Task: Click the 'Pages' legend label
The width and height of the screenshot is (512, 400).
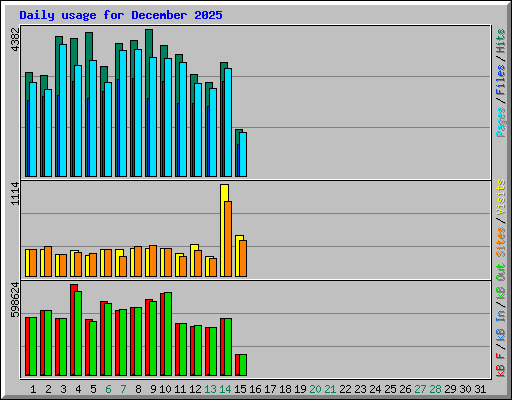Action: click(x=501, y=122)
